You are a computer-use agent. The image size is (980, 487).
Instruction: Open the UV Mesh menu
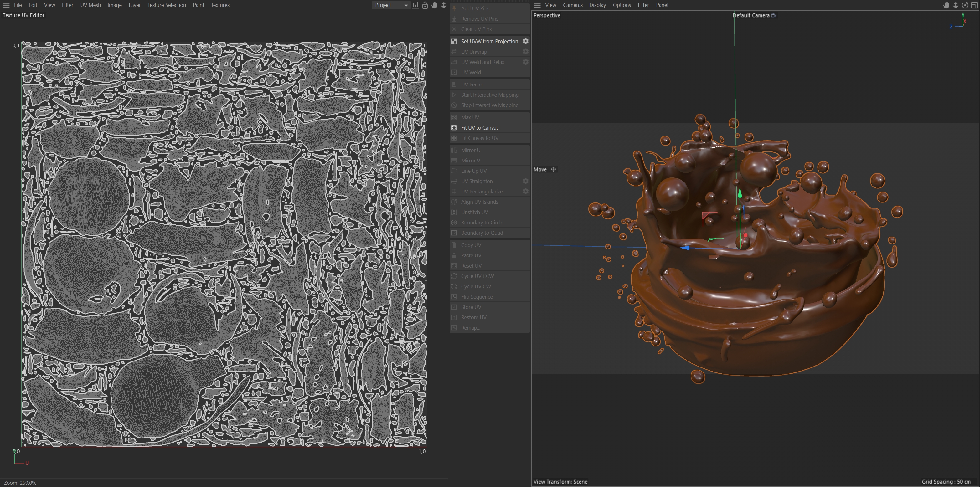coord(90,5)
